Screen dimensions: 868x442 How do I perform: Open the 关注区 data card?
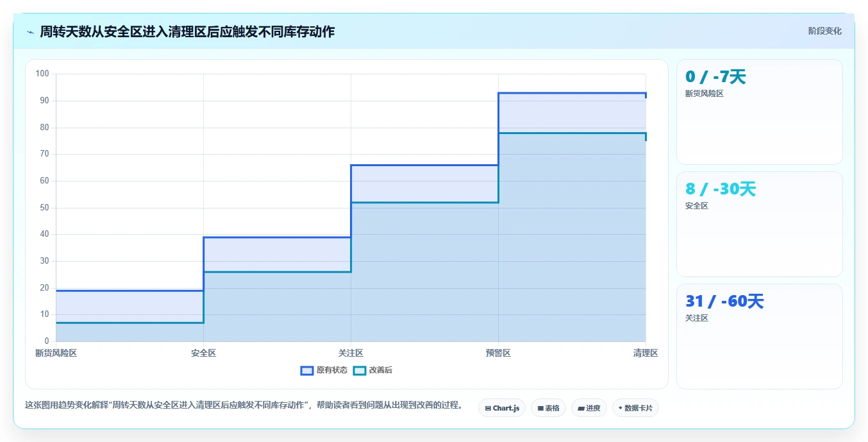click(x=760, y=337)
